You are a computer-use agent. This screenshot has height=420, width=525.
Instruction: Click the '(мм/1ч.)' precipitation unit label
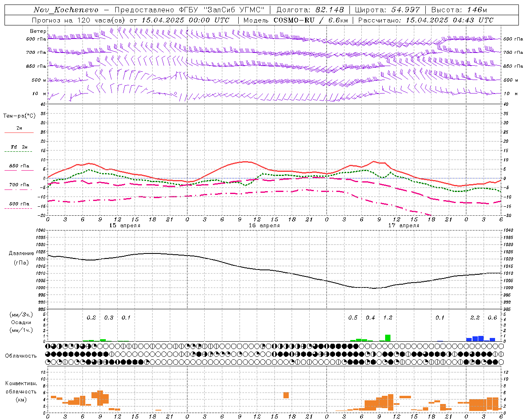(21, 330)
